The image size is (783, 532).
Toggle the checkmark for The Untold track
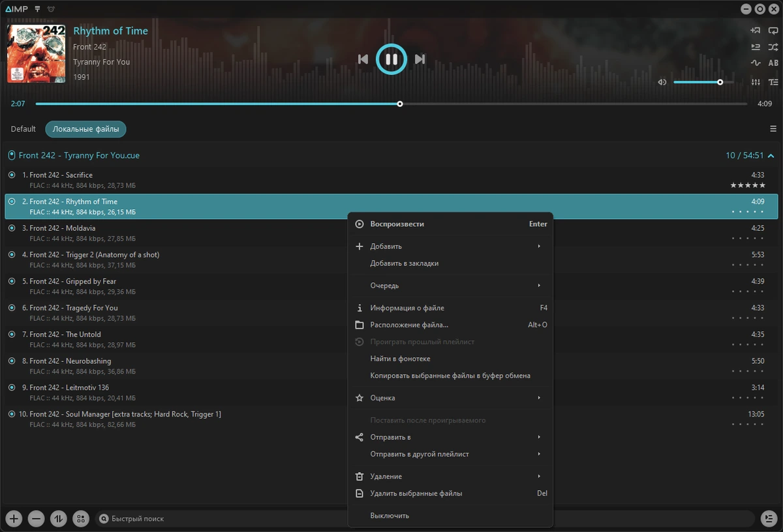tap(12, 334)
